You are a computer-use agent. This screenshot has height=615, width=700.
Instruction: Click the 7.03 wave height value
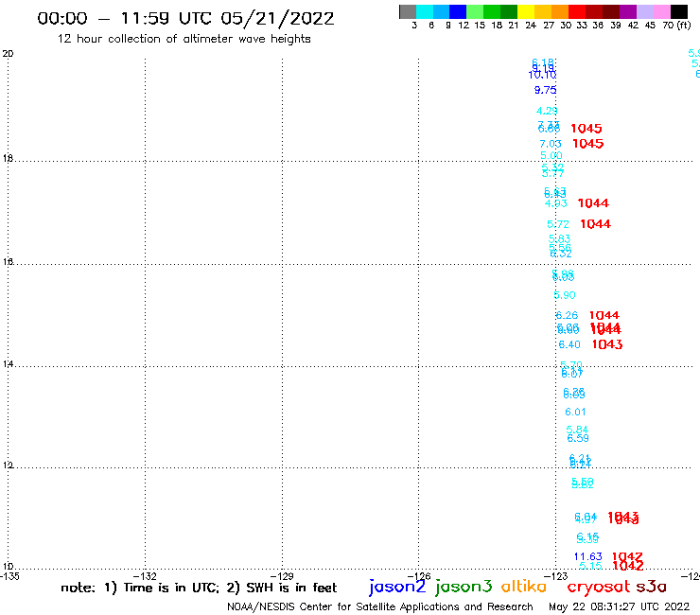coord(550,144)
